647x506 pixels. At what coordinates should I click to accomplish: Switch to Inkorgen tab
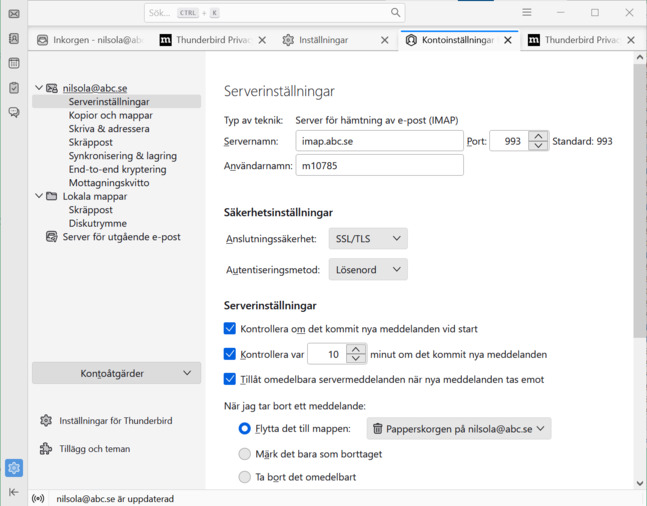click(x=90, y=40)
